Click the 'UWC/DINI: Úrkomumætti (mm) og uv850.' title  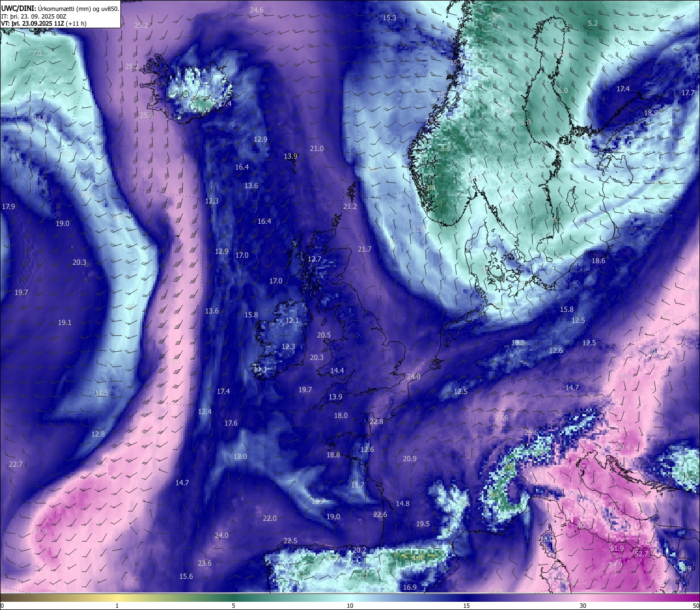[x=60, y=9]
